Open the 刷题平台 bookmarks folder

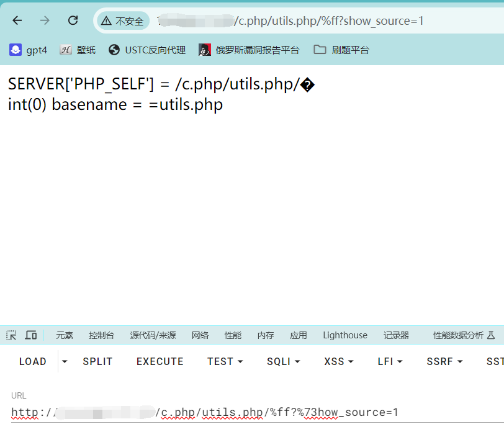pos(341,50)
